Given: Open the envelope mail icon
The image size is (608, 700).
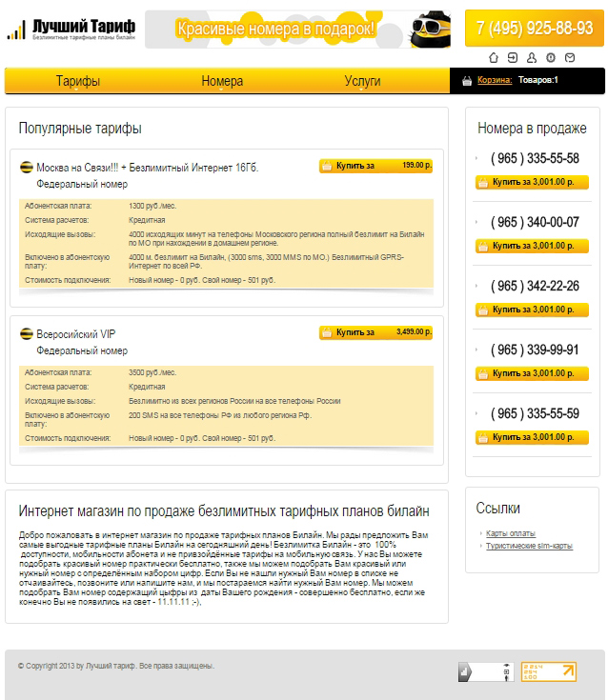Looking at the screenshot, I should point(570,57).
